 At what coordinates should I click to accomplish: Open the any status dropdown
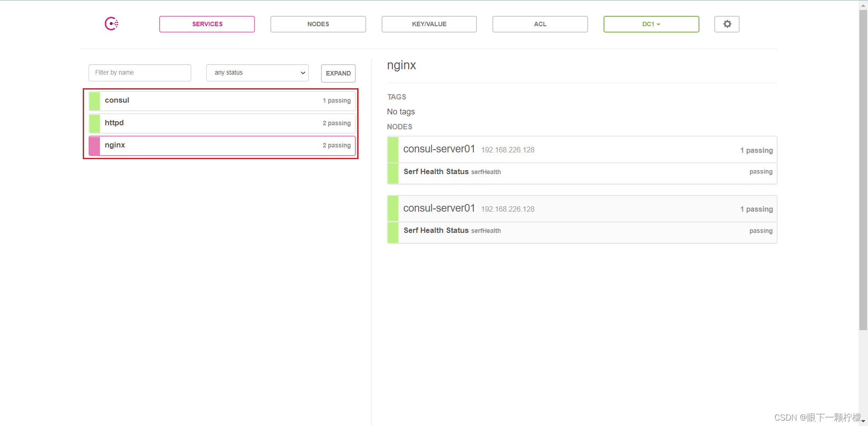[x=257, y=73]
